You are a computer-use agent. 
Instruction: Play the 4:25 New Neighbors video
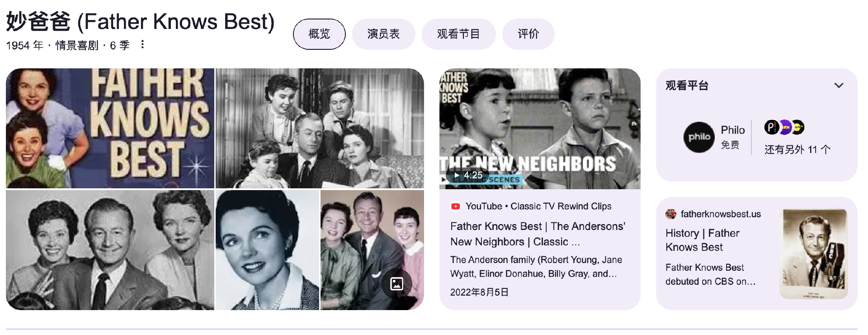[540, 129]
